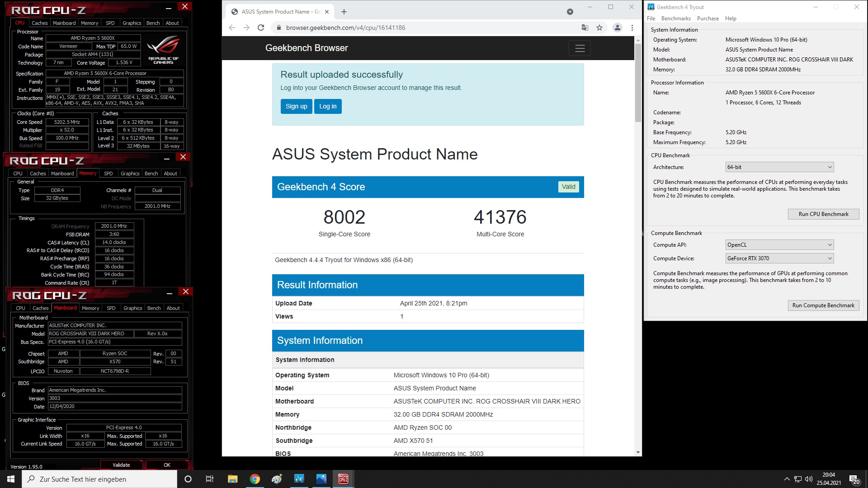
Task: Open Chrome from the taskbar
Action: [255, 479]
